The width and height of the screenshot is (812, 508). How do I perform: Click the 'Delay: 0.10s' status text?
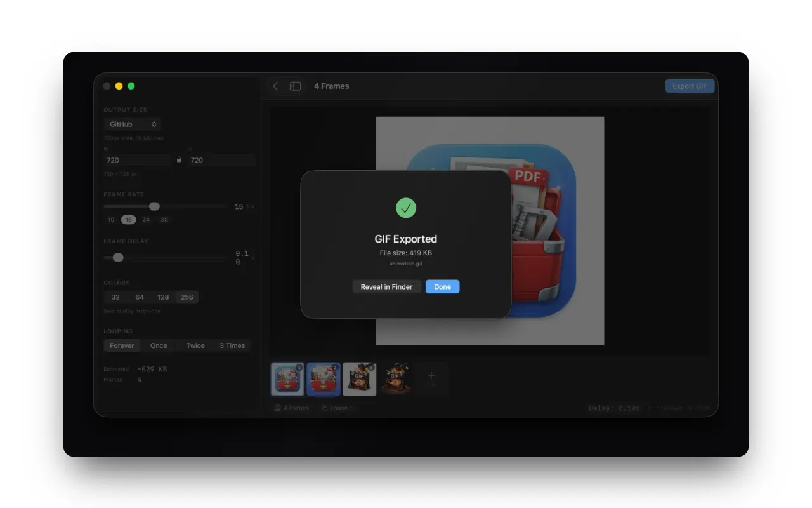tap(614, 408)
